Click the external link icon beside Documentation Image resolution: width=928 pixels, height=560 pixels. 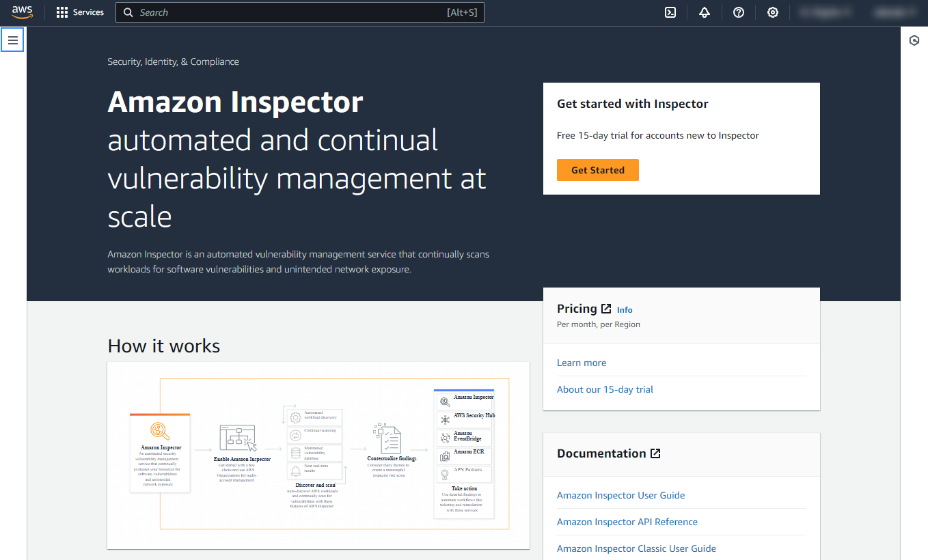pos(655,453)
